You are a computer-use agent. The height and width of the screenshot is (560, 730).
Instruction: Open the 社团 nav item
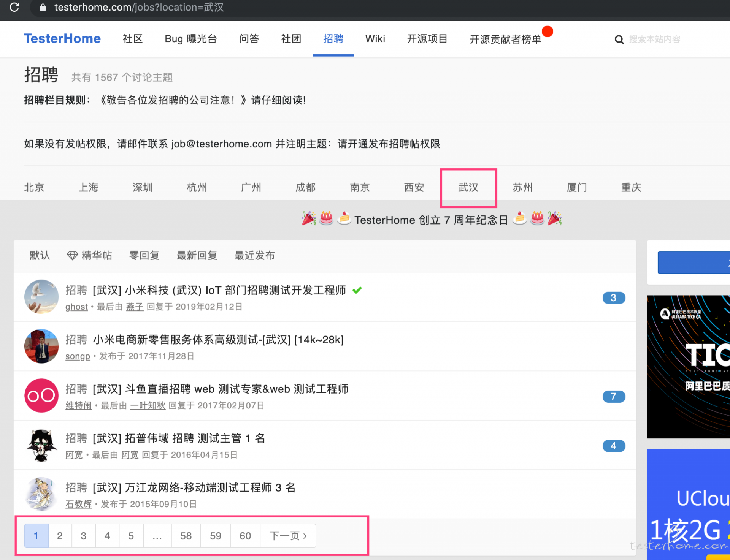coord(291,39)
